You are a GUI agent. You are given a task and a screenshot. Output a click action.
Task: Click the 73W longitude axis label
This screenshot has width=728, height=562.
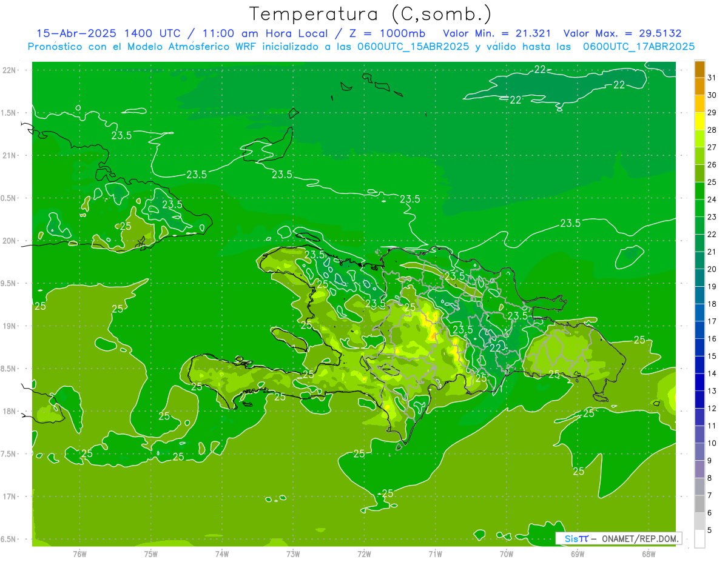coord(293,554)
